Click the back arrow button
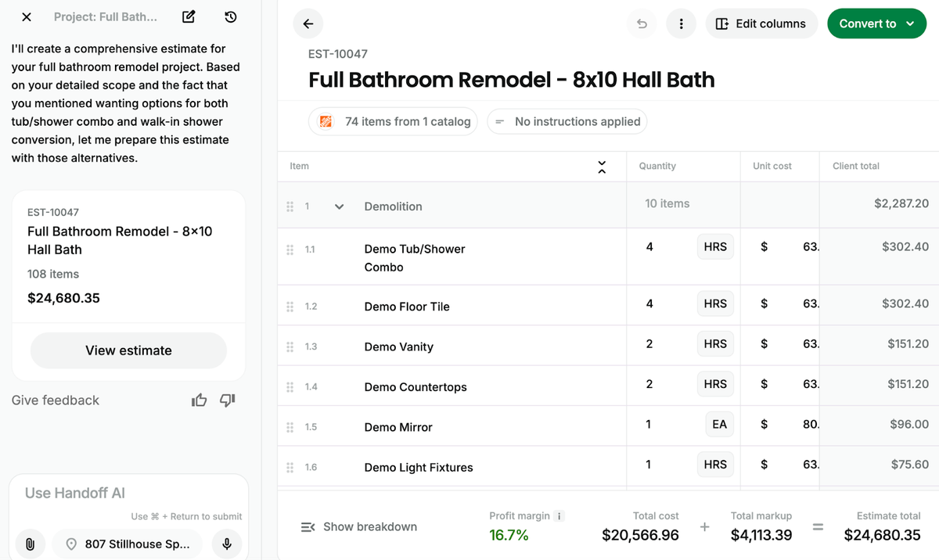 click(308, 23)
